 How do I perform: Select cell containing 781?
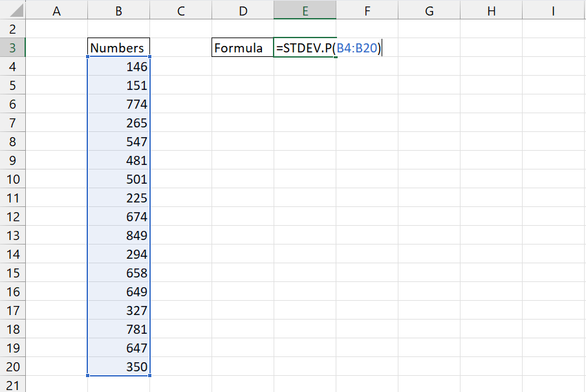118,329
